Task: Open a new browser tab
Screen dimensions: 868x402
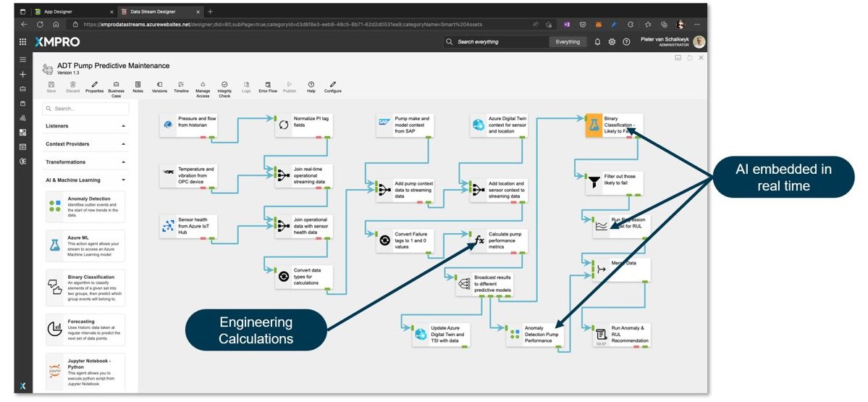Action: 211,12
